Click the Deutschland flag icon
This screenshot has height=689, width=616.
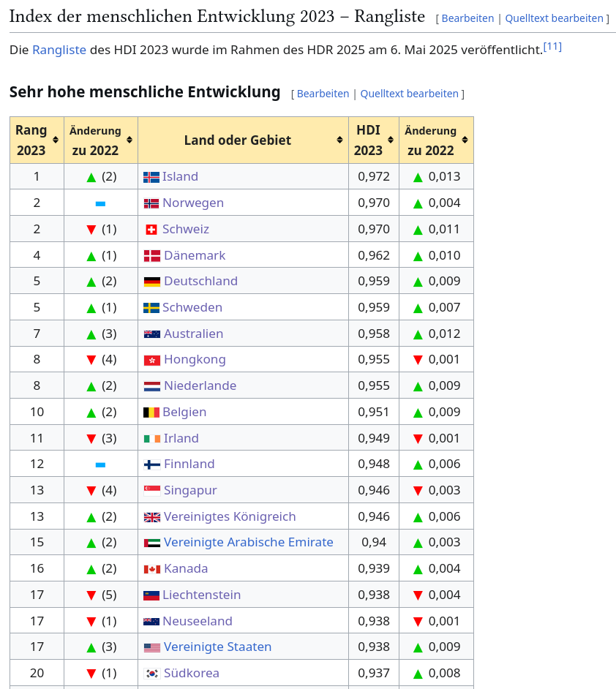[x=152, y=282]
